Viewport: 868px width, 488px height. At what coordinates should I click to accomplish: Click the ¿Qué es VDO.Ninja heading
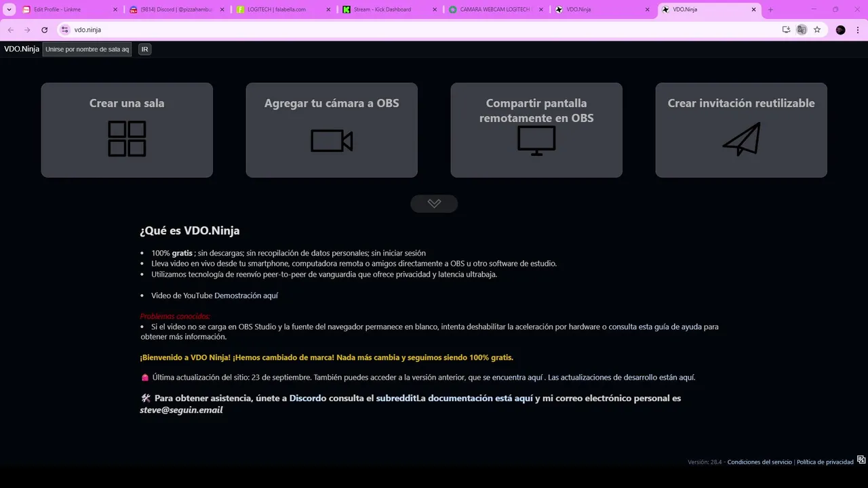tap(190, 230)
